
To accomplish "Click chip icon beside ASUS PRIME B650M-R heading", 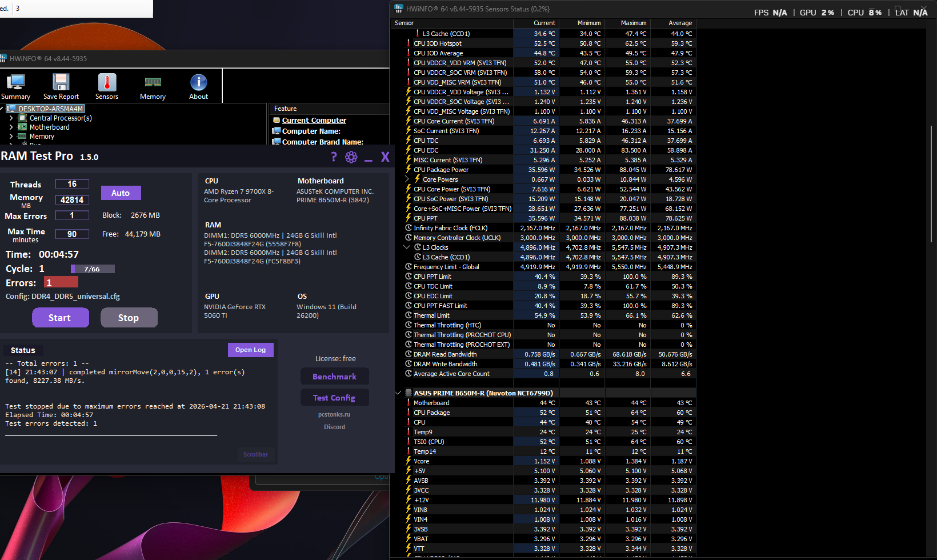I will pos(409,393).
